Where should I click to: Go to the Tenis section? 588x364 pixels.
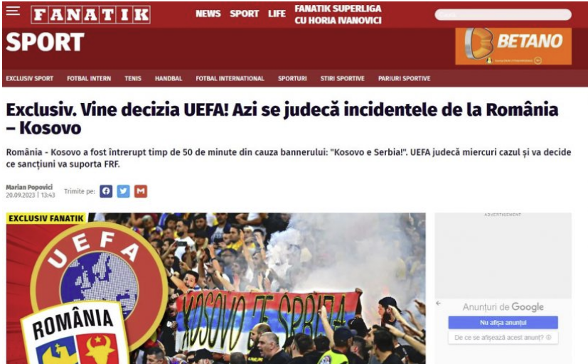[x=133, y=79]
